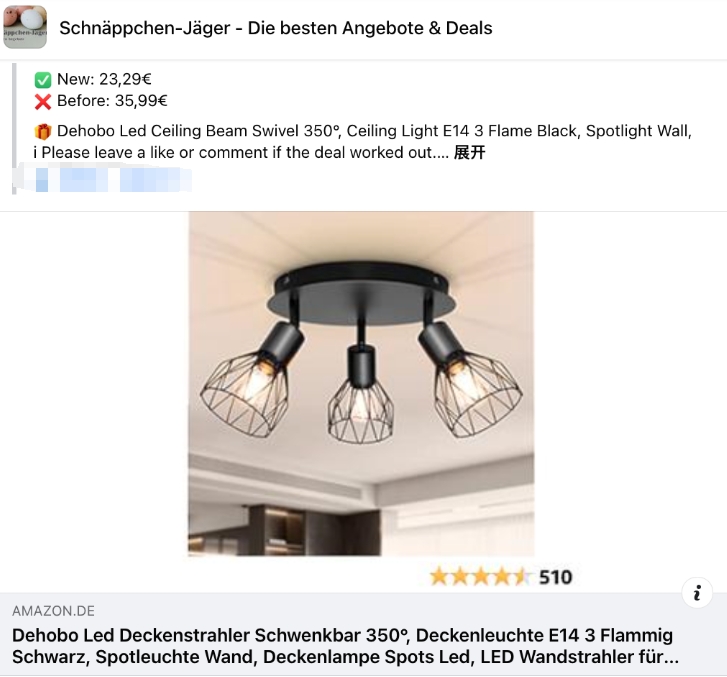
Task: Open the AMAZON.DE source label
Action: [x=53, y=611]
